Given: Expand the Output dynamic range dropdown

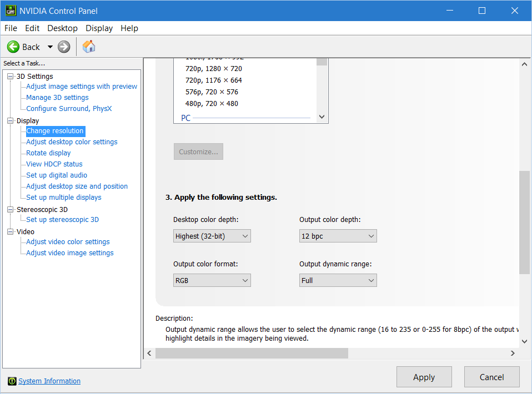Looking at the screenshot, I should tap(338, 281).
